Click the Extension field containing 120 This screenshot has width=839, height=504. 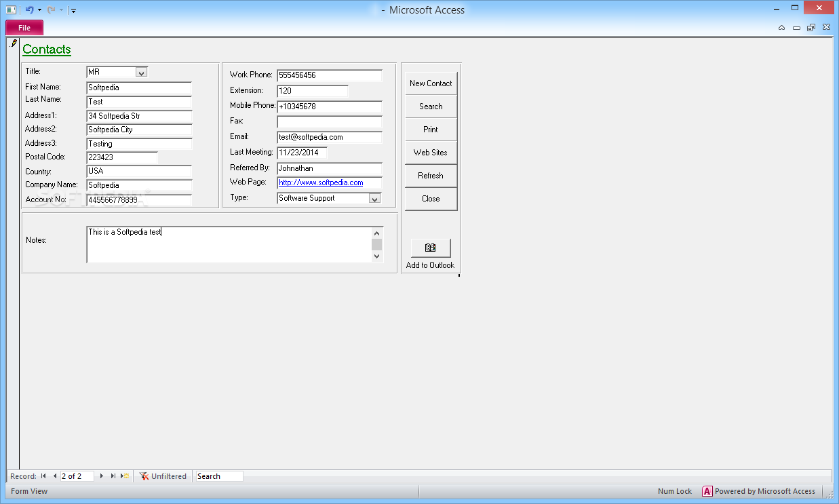(x=313, y=90)
